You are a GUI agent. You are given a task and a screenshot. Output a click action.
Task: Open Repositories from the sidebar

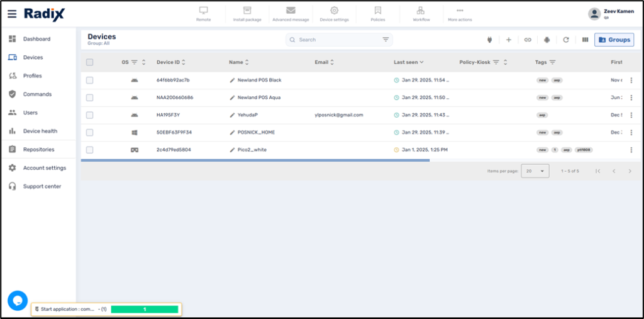coord(38,150)
